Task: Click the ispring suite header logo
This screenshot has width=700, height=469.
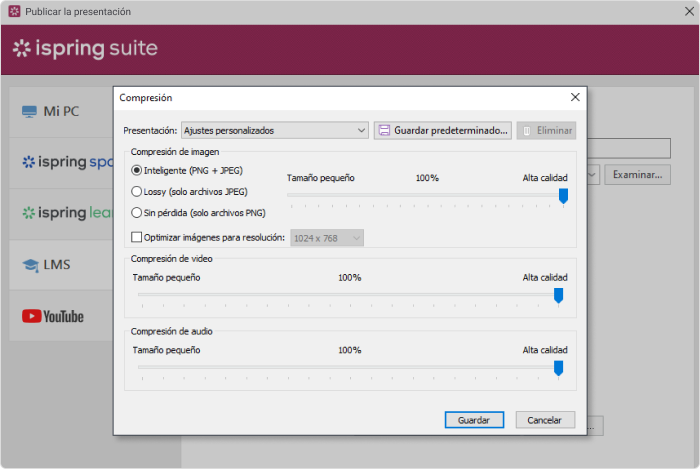Action: (85, 48)
